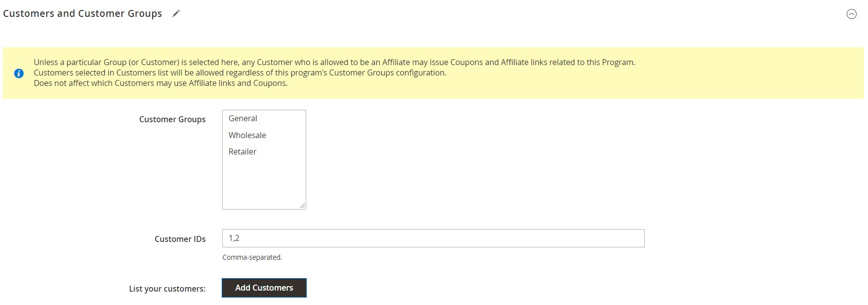Viewport: 868px width, 305px height.
Task: Select Wholesale in the Customer Groups list
Action: [248, 135]
